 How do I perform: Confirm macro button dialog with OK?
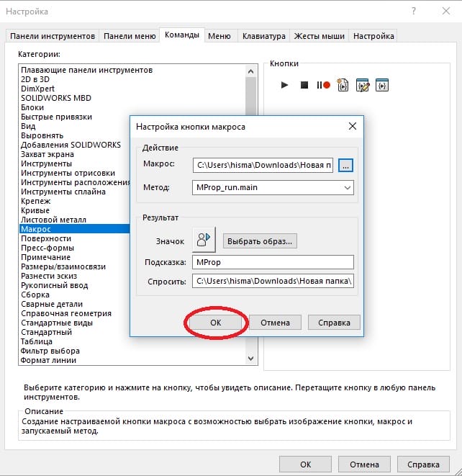tap(216, 323)
